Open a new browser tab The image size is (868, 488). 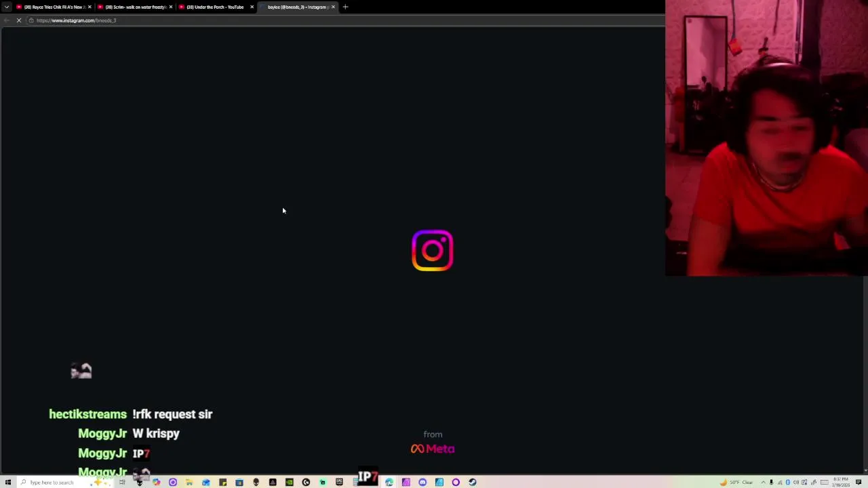345,7
